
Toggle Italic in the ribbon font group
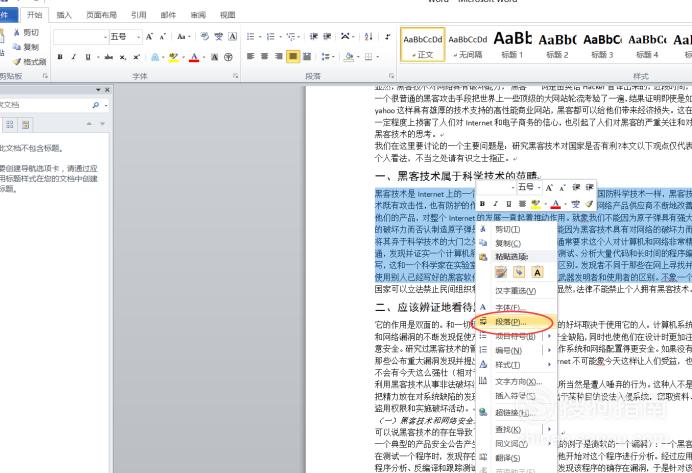coord(74,57)
